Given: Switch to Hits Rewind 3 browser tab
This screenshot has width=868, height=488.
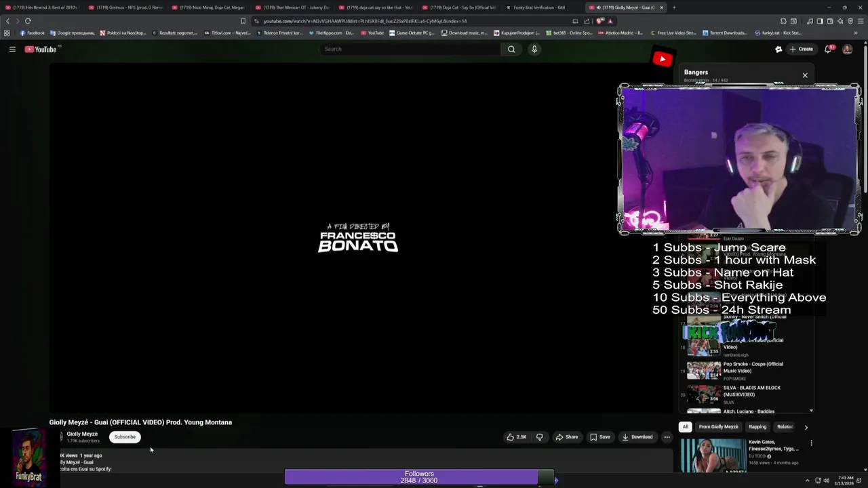Looking at the screenshot, I should tap(41, 7).
